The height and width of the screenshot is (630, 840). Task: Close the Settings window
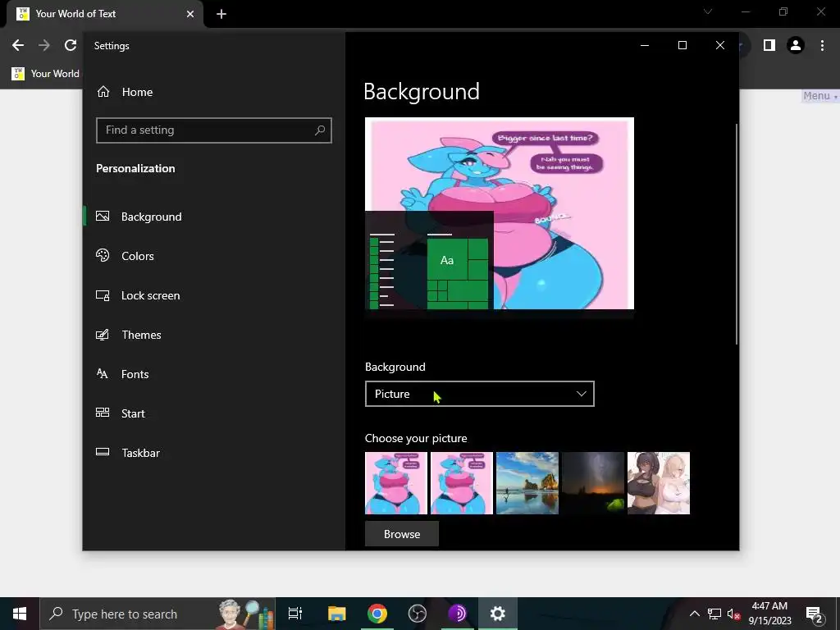pos(720,46)
